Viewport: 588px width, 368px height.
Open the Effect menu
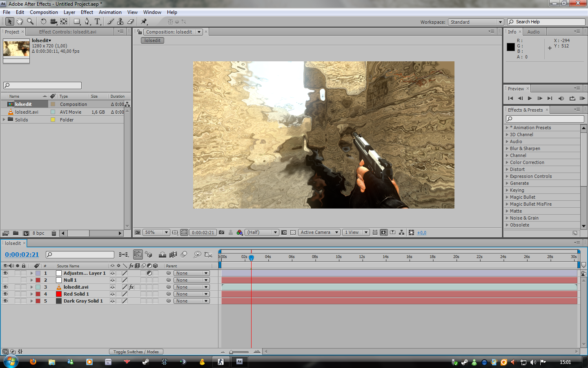(87, 12)
